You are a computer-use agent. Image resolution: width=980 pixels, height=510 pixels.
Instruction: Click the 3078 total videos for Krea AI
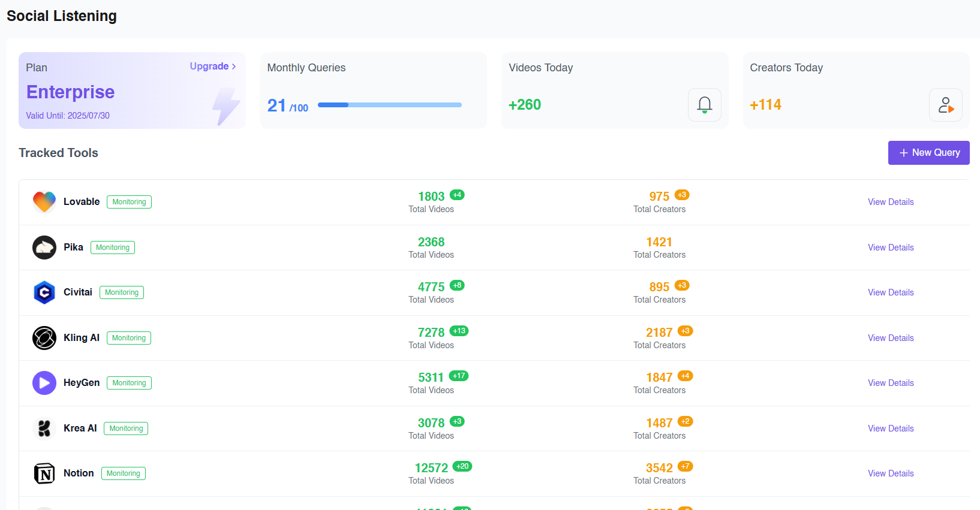click(431, 423)
